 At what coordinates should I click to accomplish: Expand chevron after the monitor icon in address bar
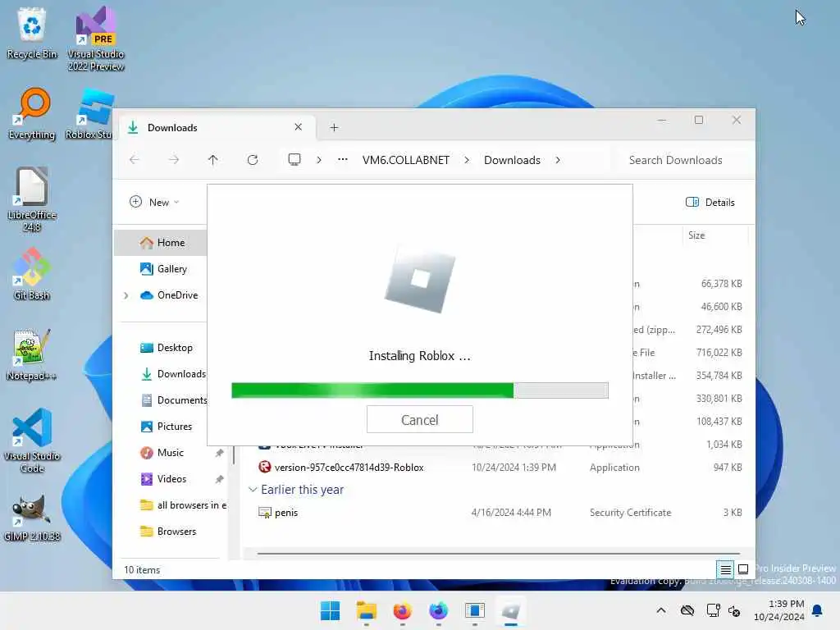[319, 160]
